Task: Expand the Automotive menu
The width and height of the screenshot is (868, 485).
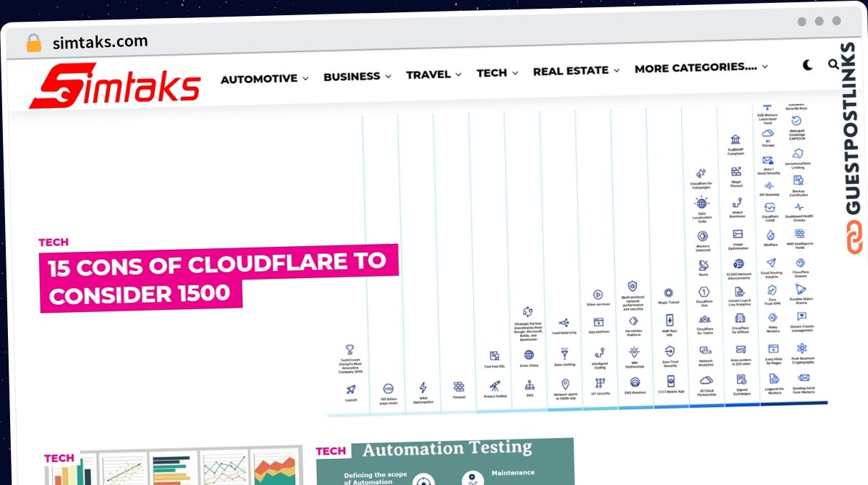Action: click(x=265, y=78)
